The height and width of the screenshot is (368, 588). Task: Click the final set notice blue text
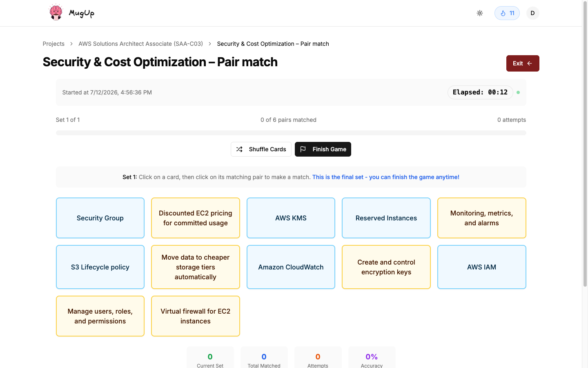point(386,177)
